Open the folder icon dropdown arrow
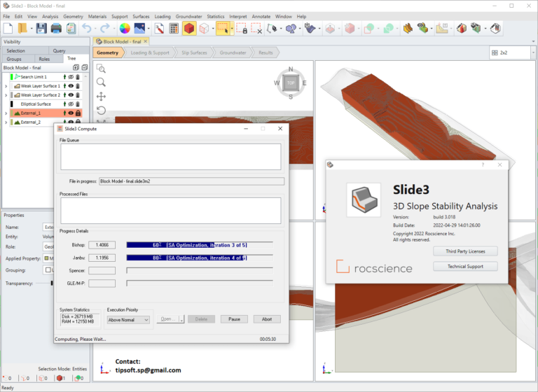 [x=32, y=29]
